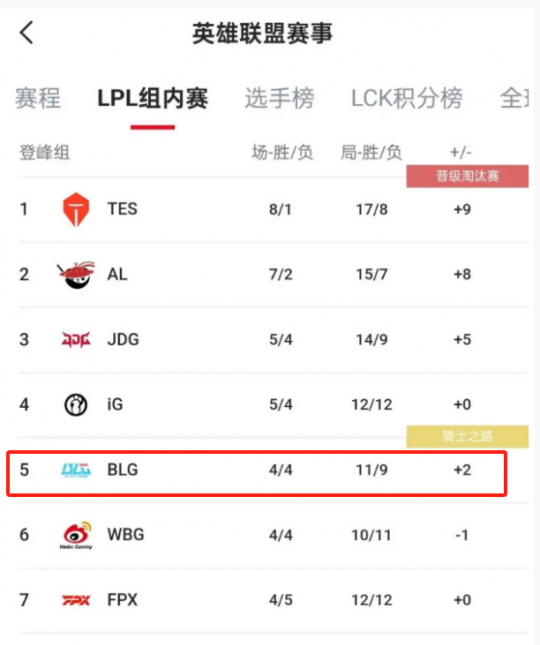Viewport: 540px width, 645px height.
Task: Switch to the 赛程 tab
Action: 38,98
